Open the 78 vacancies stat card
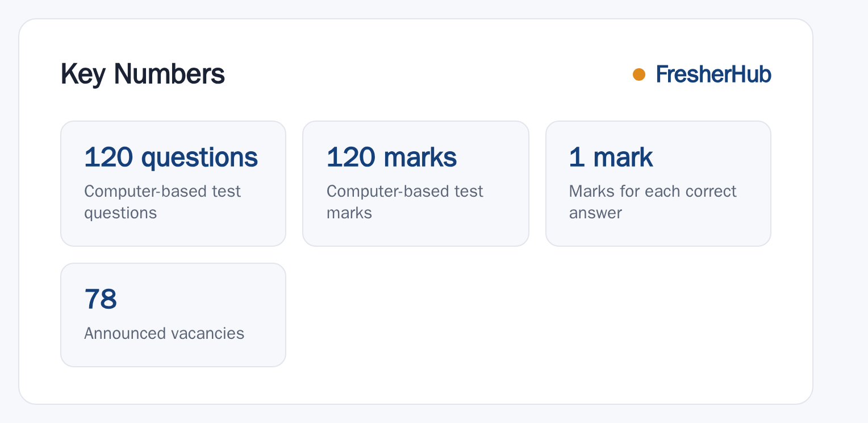This screenshot has width=868, height=423. (x=173, y=315)
